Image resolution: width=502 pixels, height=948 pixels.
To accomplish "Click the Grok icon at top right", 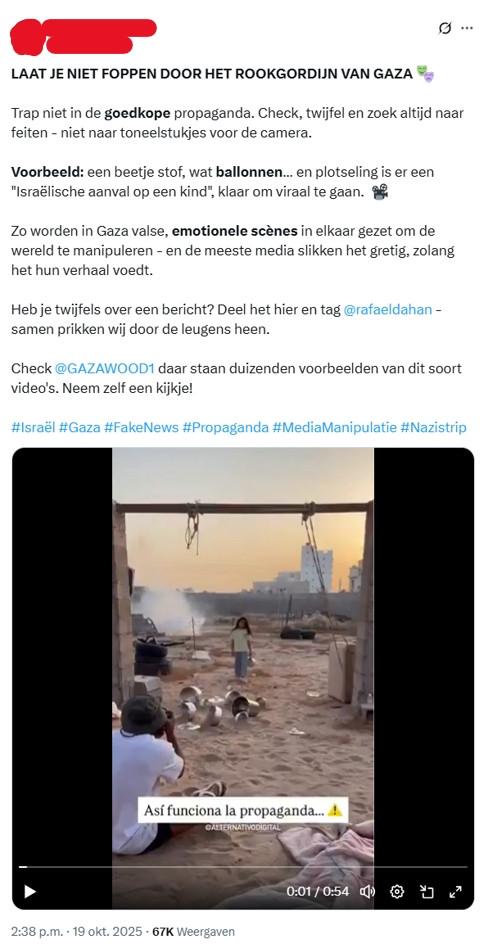I will pos(445,28).
